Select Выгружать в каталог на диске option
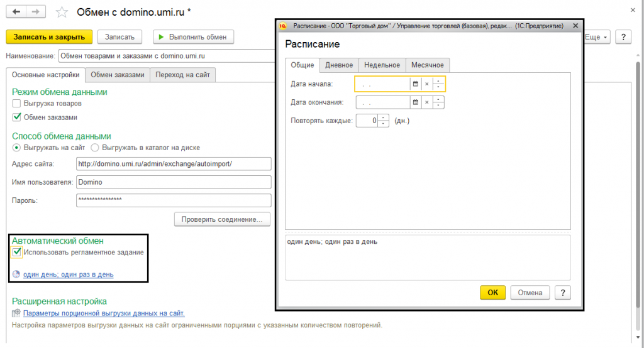 coord(95,148)
